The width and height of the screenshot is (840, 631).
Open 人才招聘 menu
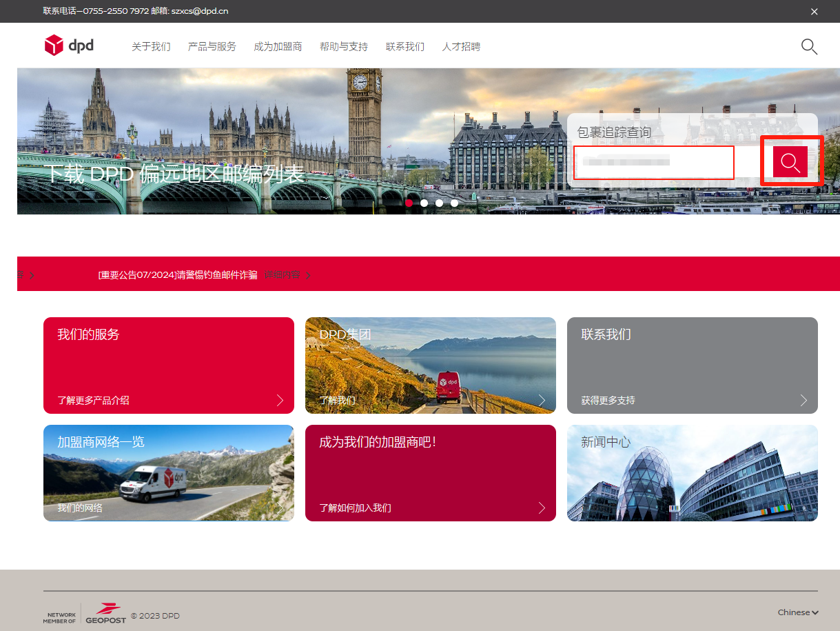[461, 47]
